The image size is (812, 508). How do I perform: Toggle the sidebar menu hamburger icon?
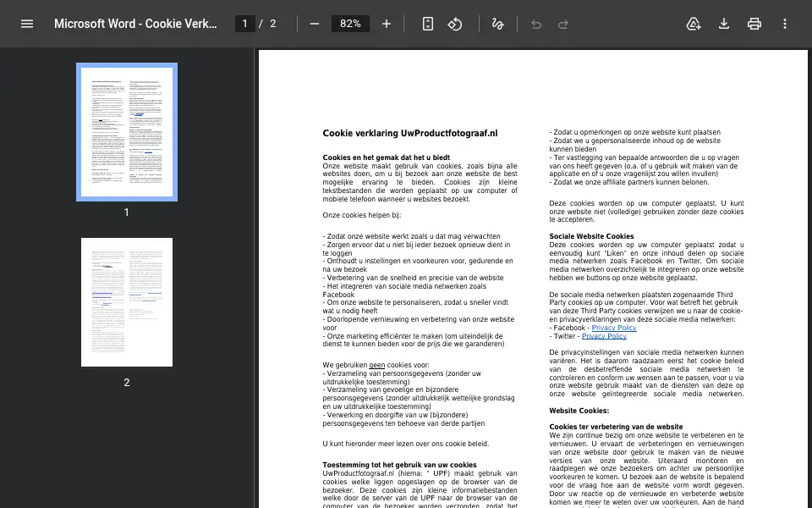[x=27, y=24]
